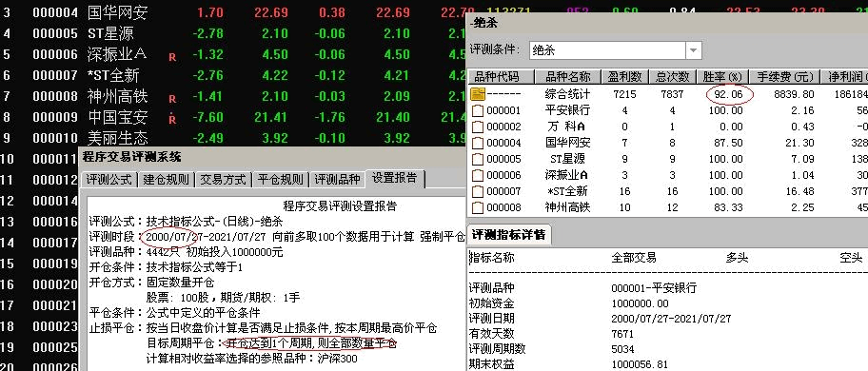Click the R marker beside 深振业A
Image resolution: width=868 pixels, height=371 pixels.
pos(172,56)
